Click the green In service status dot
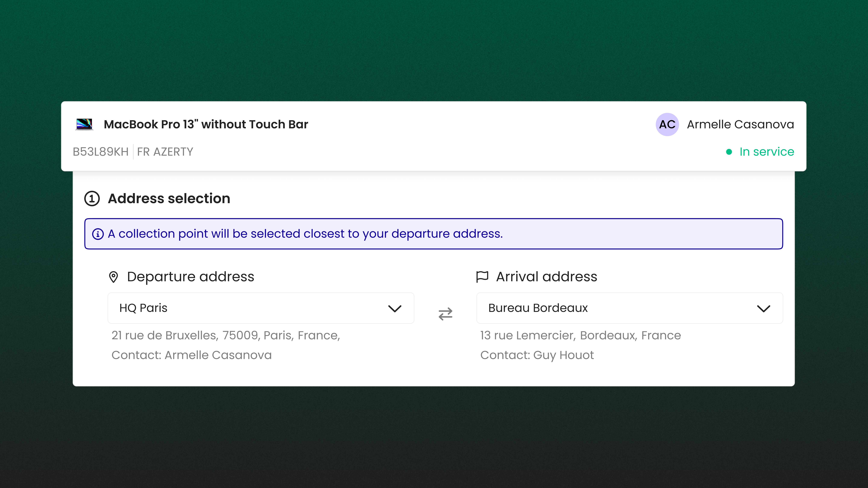 [729, 152]
